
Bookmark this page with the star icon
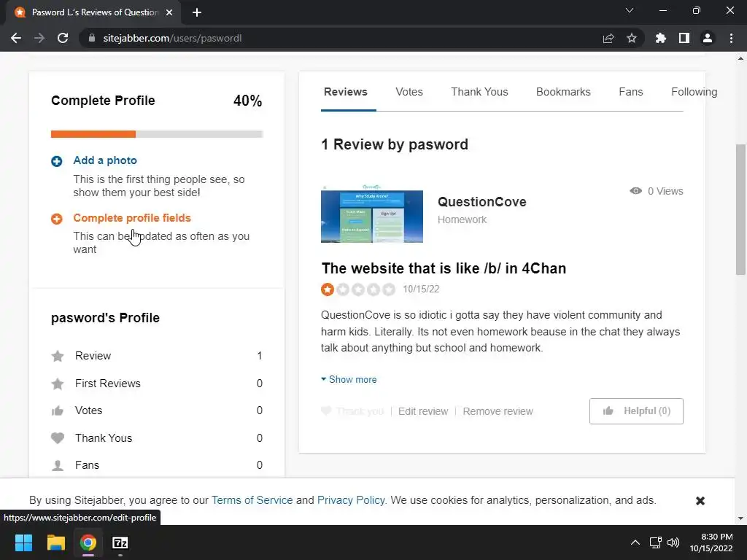632,38
